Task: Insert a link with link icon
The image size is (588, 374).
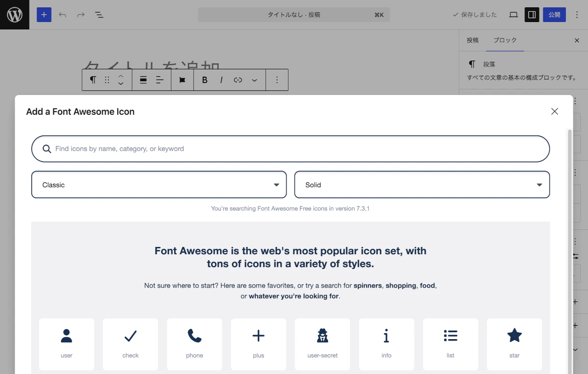Action: [238, 80]
